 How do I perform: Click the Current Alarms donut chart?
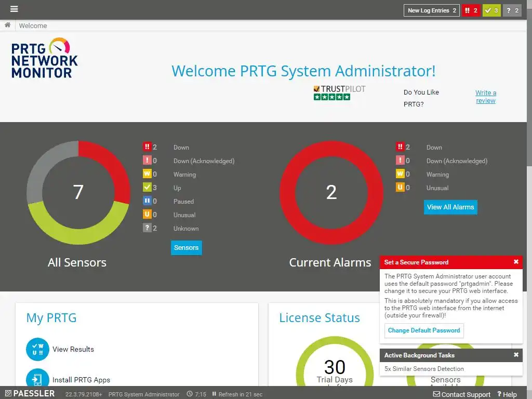point(331,192)
